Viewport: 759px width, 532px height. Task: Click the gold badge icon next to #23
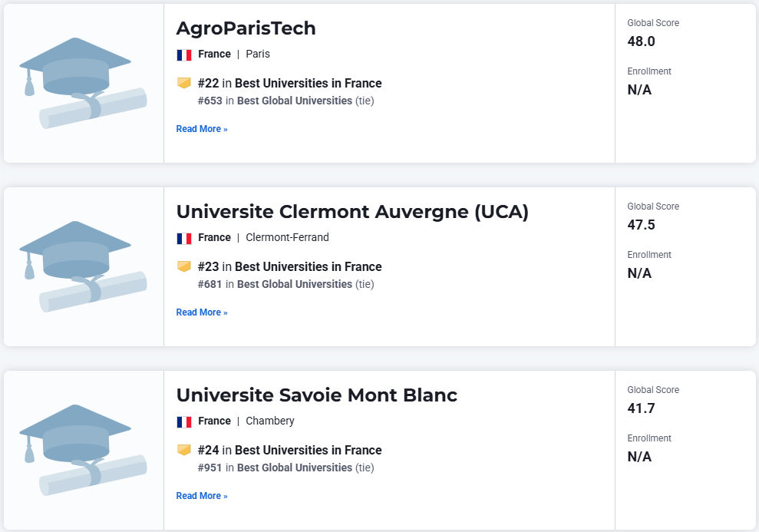[184, 266]
